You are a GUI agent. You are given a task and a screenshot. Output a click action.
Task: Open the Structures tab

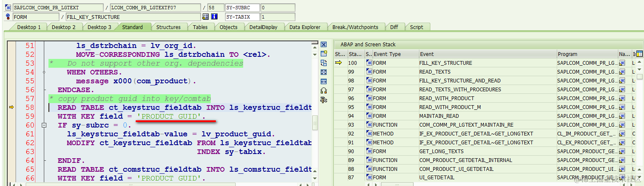pyautogui.click(x=168, y=27)
